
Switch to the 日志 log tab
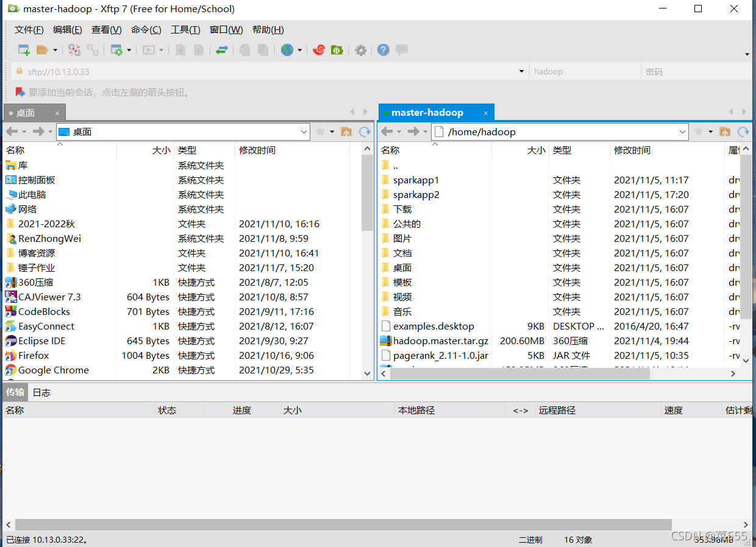click(41, 392)
